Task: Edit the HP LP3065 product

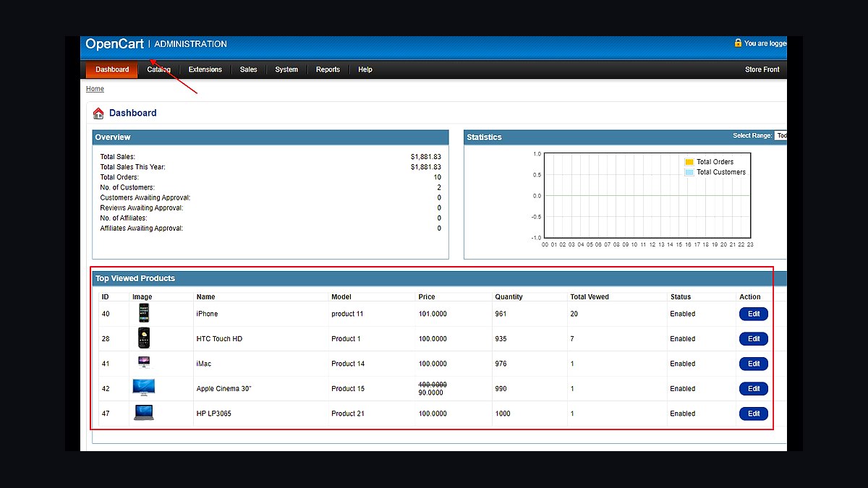Action: coord(754,414)
